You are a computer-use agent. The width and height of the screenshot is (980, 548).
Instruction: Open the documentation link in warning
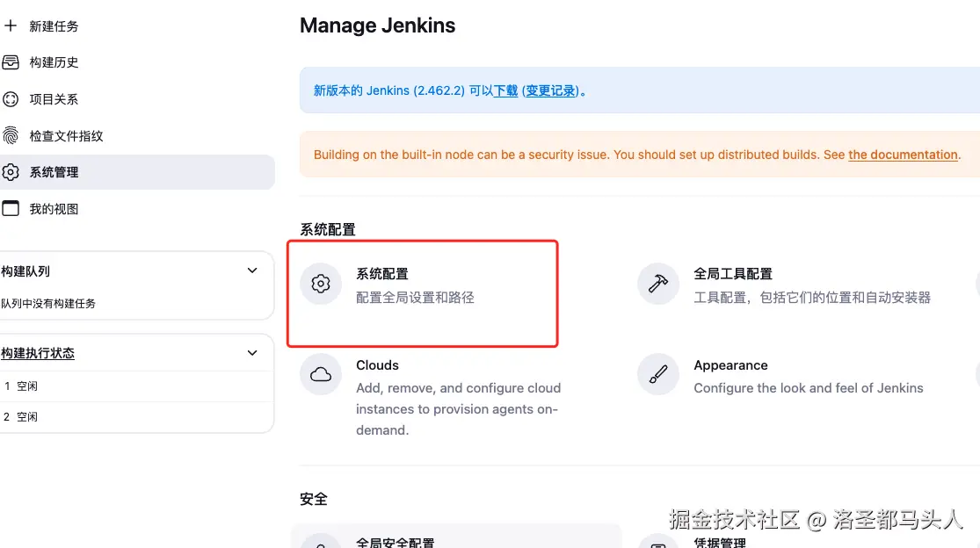coord(903,155)
